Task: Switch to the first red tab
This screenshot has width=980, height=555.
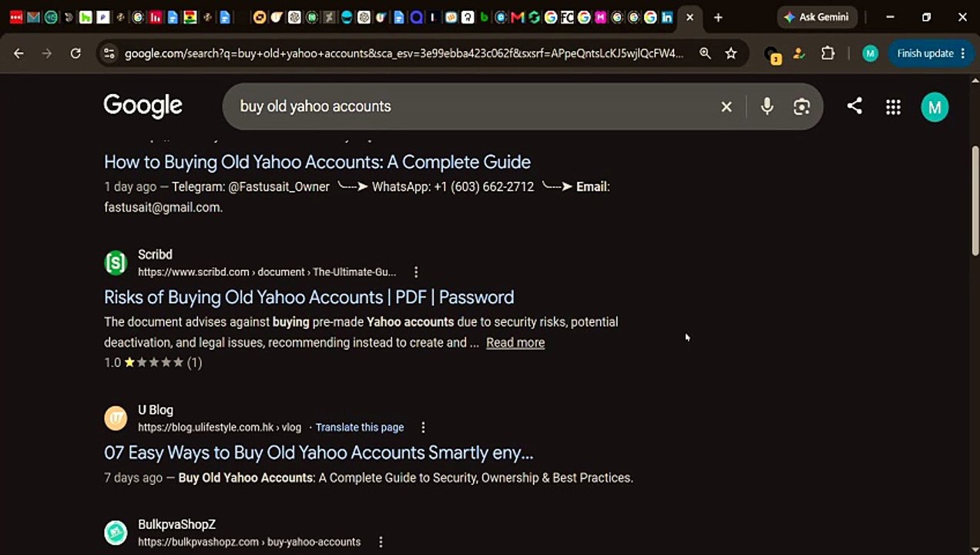Action: click(15, 17)
